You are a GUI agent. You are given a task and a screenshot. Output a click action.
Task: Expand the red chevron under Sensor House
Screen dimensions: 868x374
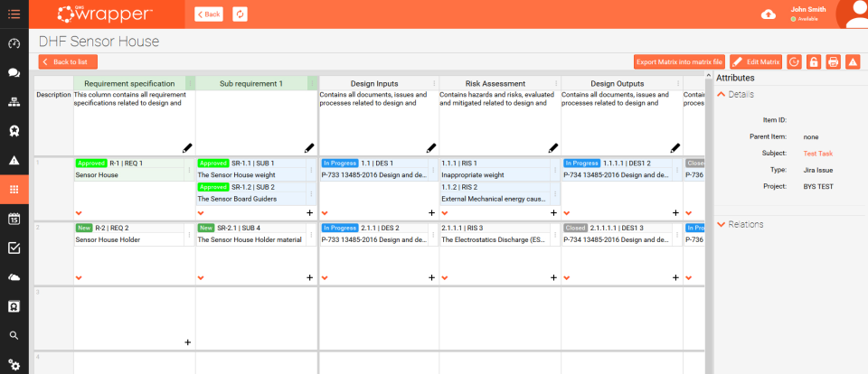[x=80, y=212]
